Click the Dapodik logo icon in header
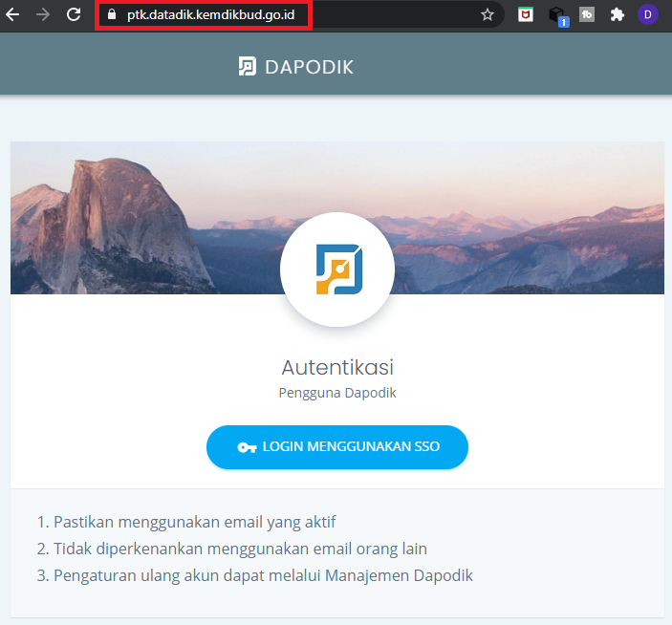 coord(247,66)
